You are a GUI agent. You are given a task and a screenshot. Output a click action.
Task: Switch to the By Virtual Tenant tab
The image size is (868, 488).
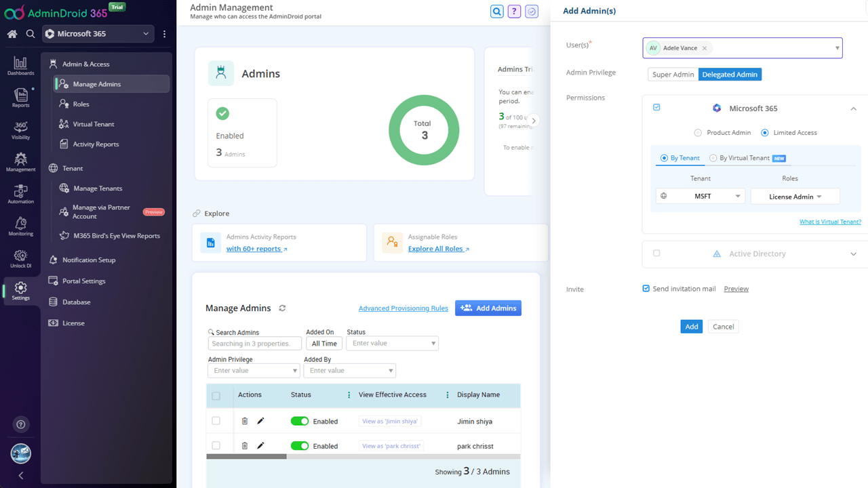(747, 158)
